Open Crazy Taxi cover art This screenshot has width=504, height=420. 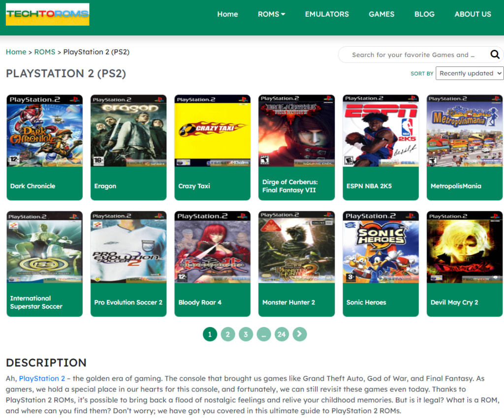pos(213,131)
